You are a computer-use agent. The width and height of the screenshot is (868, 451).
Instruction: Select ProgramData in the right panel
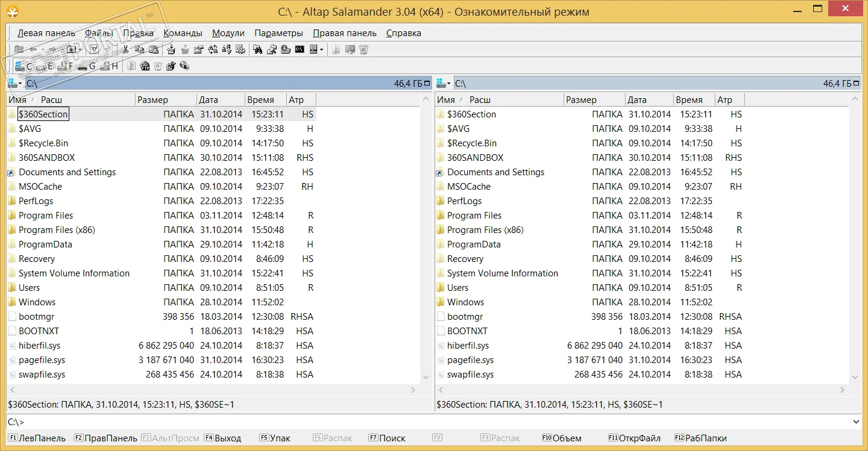[474, 244]
